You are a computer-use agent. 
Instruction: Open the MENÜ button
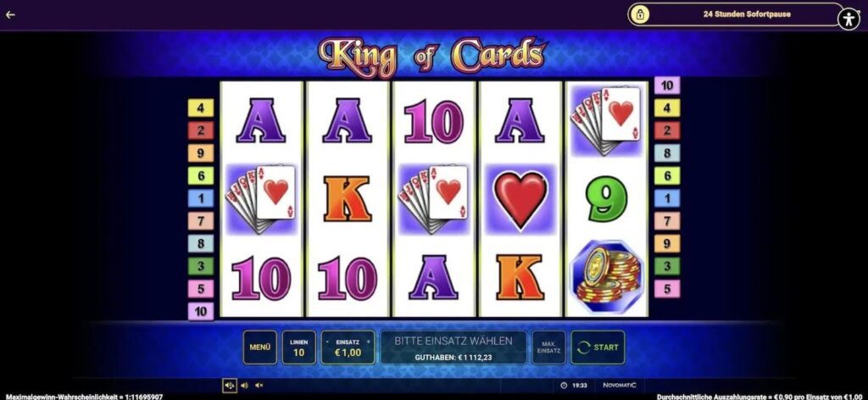(x=259, y=347)
